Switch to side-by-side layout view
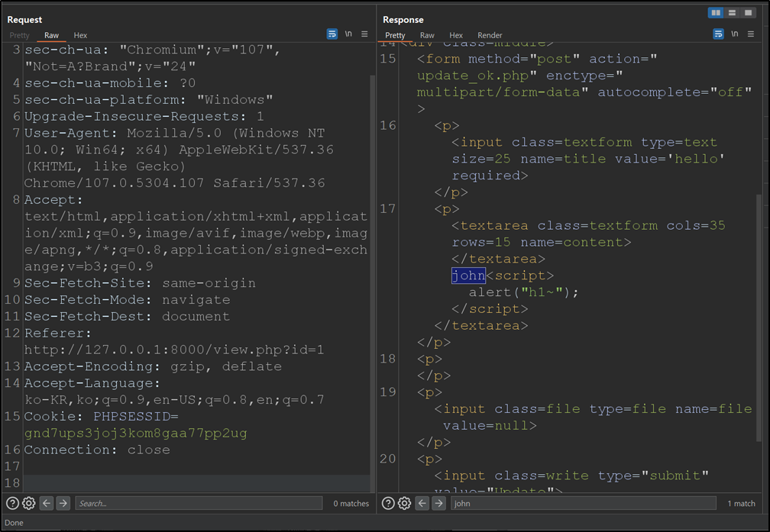This screenshot has width=770, height=532. click(716, 13)
